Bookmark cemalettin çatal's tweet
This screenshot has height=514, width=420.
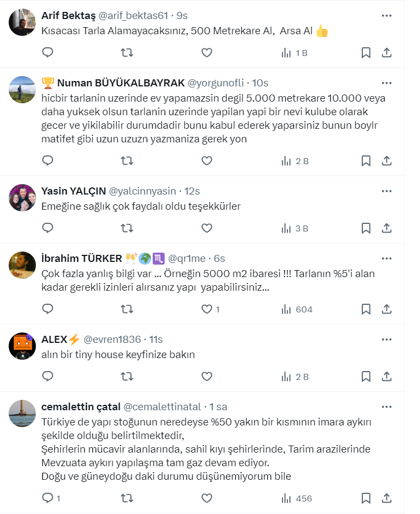coord(366,498)
